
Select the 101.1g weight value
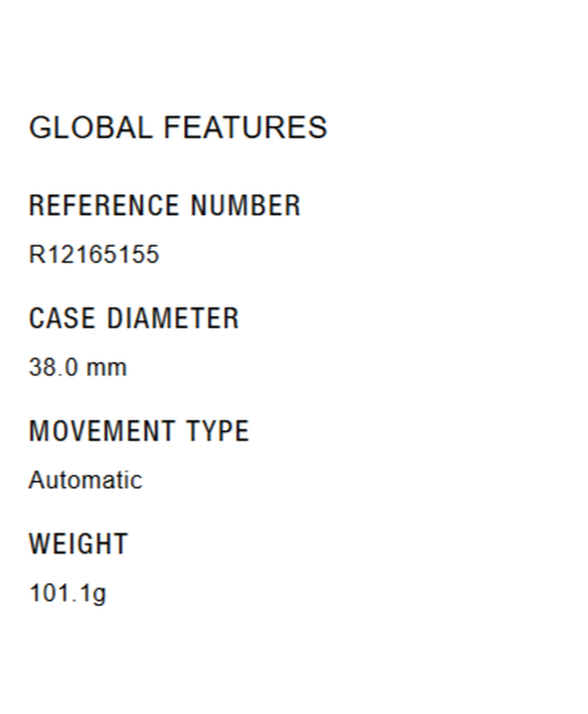[67, 593]
